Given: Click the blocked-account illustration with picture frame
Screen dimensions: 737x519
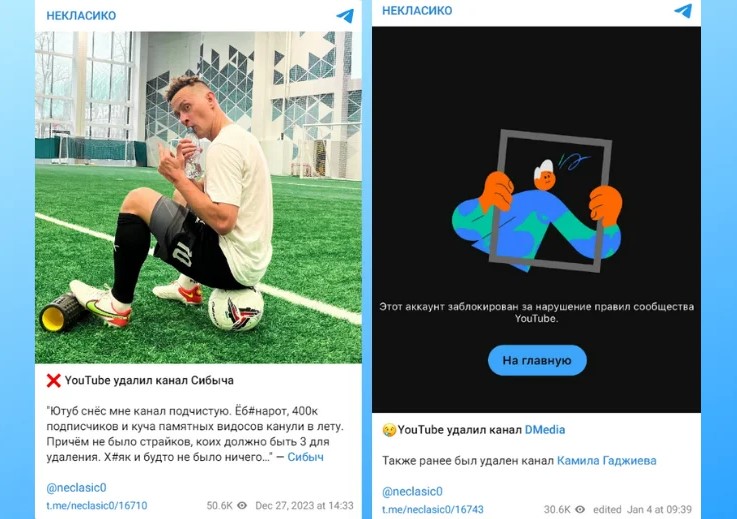Looking at the screenshot, I should [536, 201].
